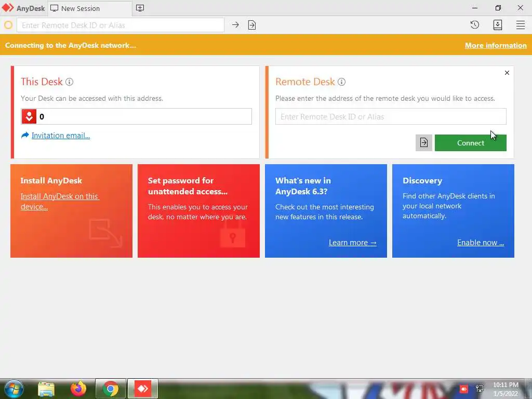Open Google Chrome from taskbar
Image resolution: width=532 pixels, height=399 pixels.
111,389
